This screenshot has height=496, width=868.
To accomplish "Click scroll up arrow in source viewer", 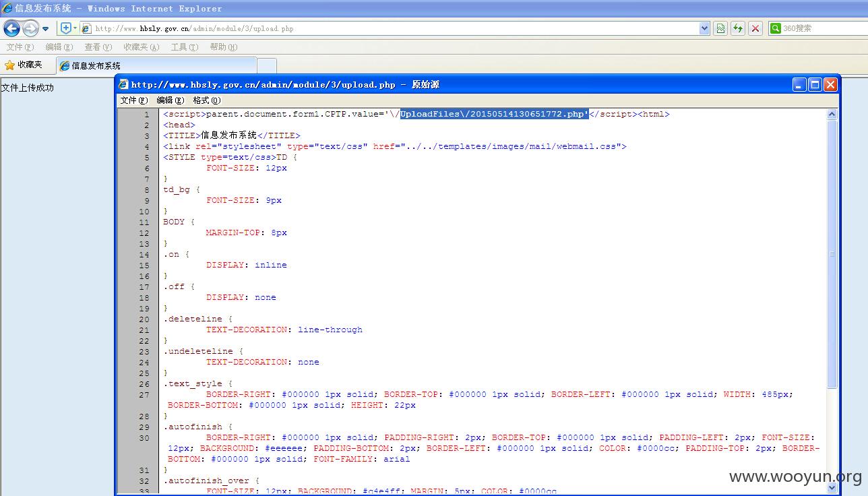I will (x=832, y=114).
